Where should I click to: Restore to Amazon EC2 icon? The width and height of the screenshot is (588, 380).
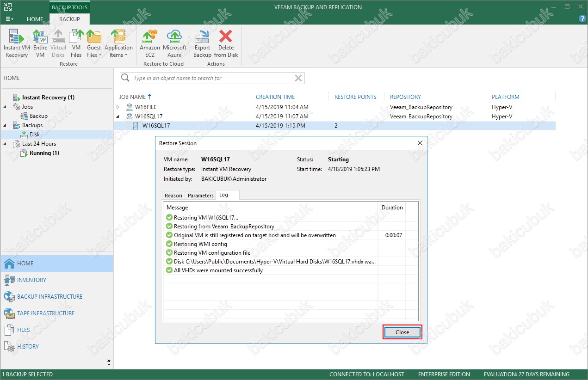pyautogui.click(x=150, y=43)
